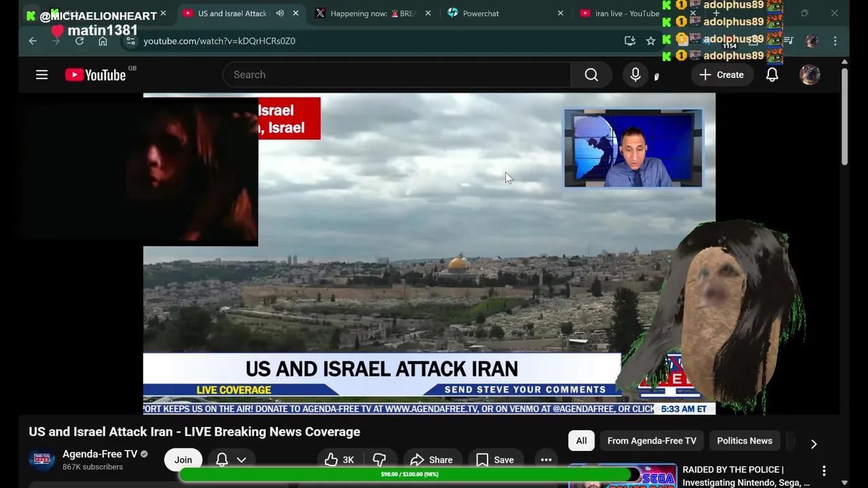Image resolution: width=868 pixels, height=488 pixels.
Task: Close the Happening now X tab
Action: 428,13
